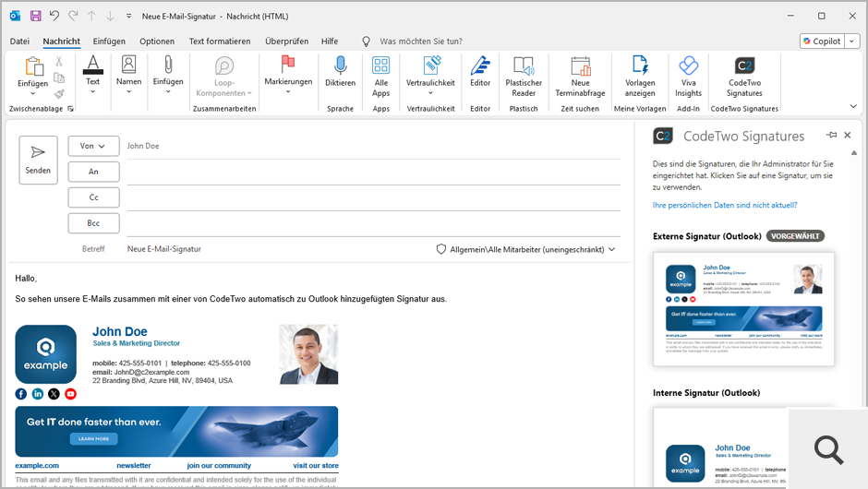
Task: Copy selection with the copy icon
Action: click(x=59, y=78)
